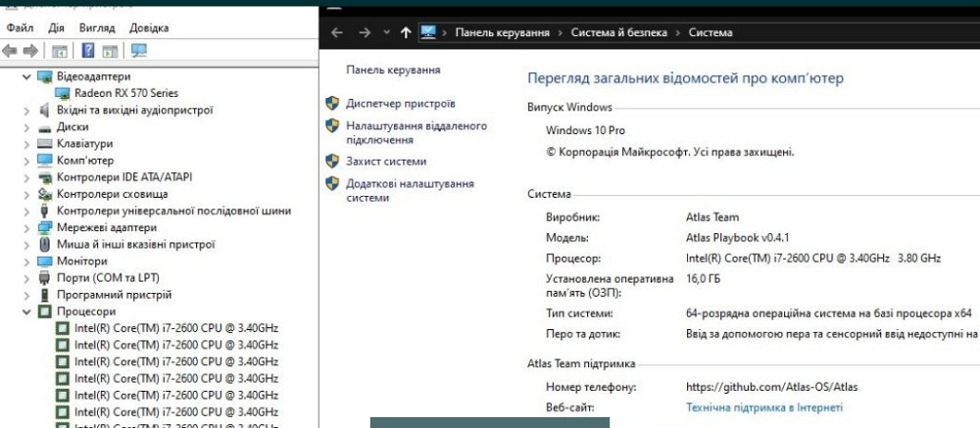
Task: Click shield icon next to Диспетчер пристроїв
Action: 332,103
